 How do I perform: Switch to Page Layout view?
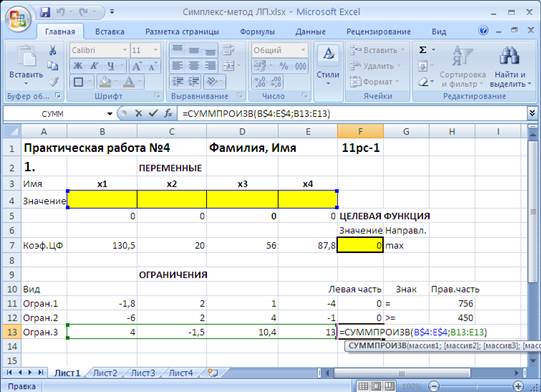pos(376,386)
